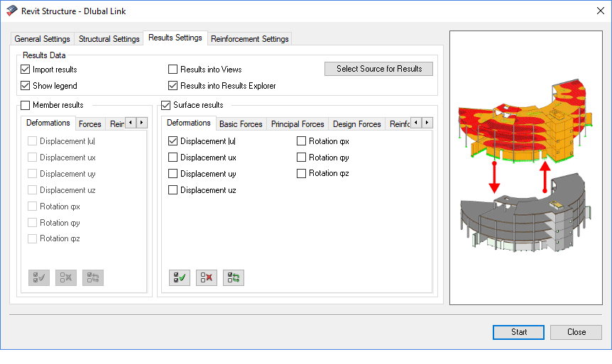Image resolution: width=612 pixels, height=364 pixels.
Task: Select surface results Deformations tab
Action: point(189,123)
